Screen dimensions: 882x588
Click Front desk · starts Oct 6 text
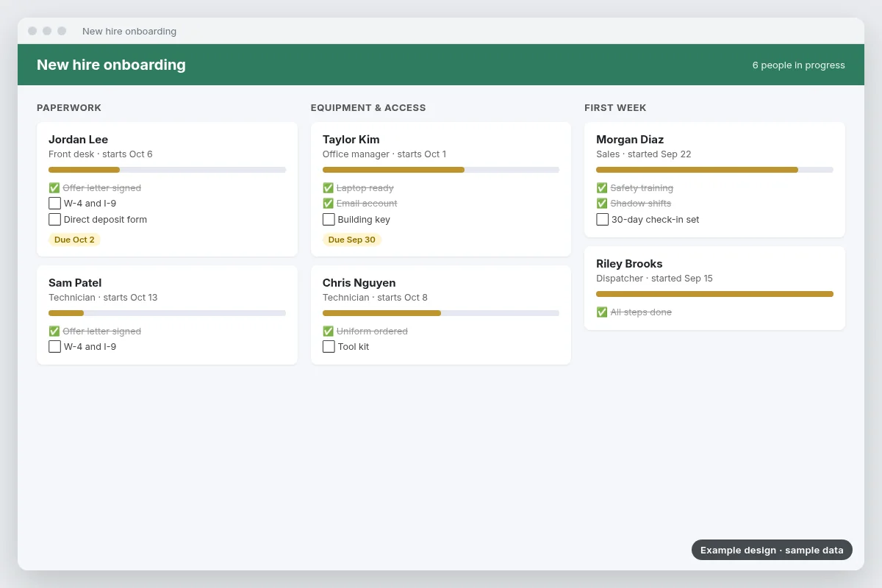[x=101, y=154]
